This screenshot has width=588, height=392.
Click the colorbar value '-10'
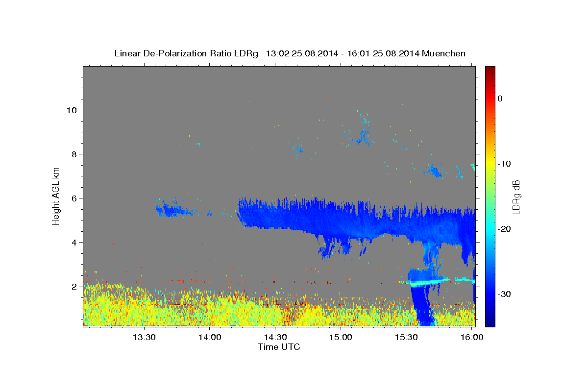[504, 164]
